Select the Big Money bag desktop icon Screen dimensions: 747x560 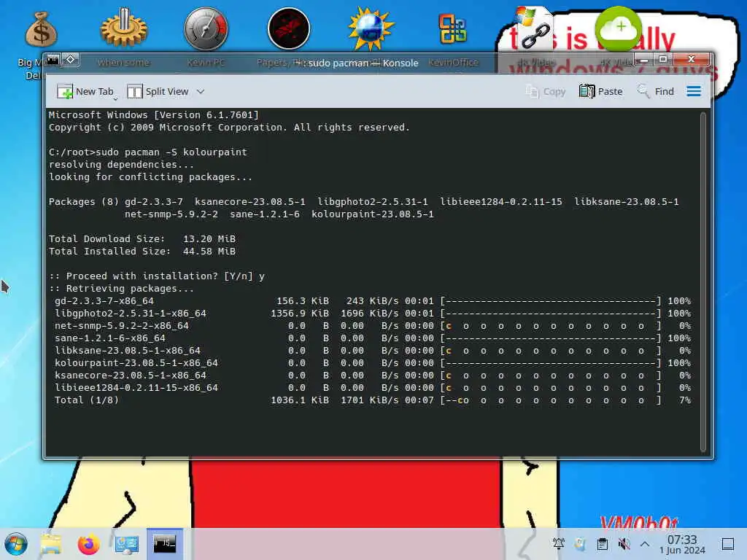(x=40, y=31)
